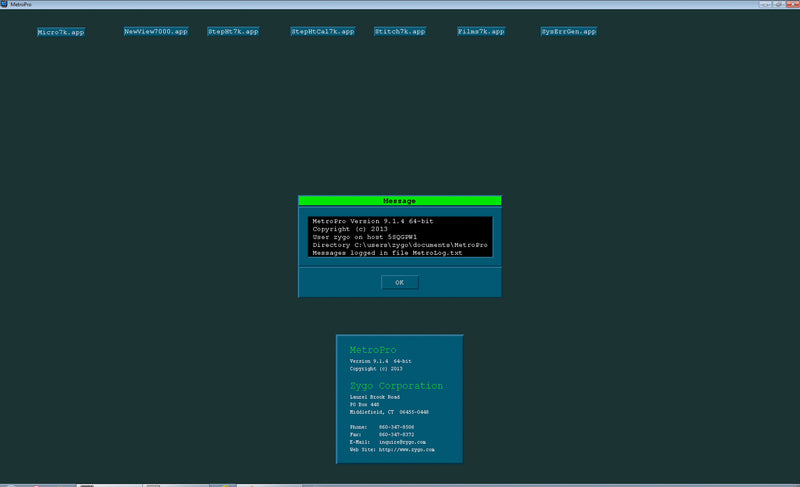
Task: Click the green MetroPro heading in the about panel
Action: click(x=373, y=350)
